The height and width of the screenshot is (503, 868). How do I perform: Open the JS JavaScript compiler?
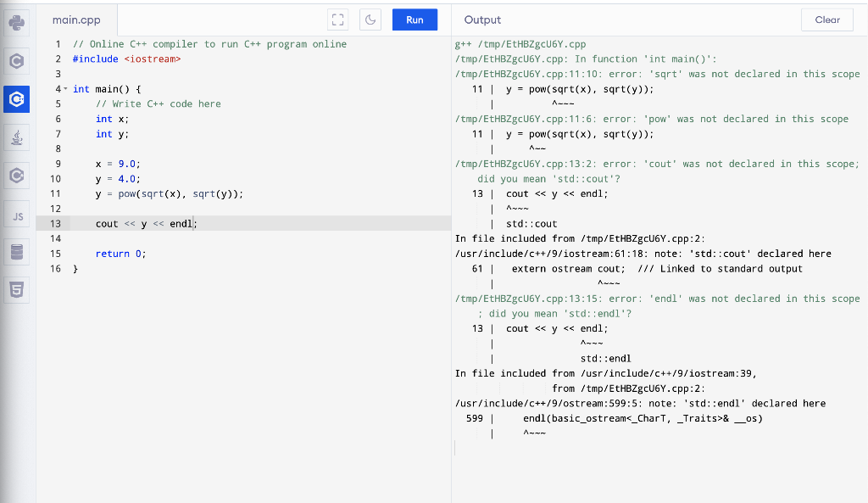coord(17,214)
